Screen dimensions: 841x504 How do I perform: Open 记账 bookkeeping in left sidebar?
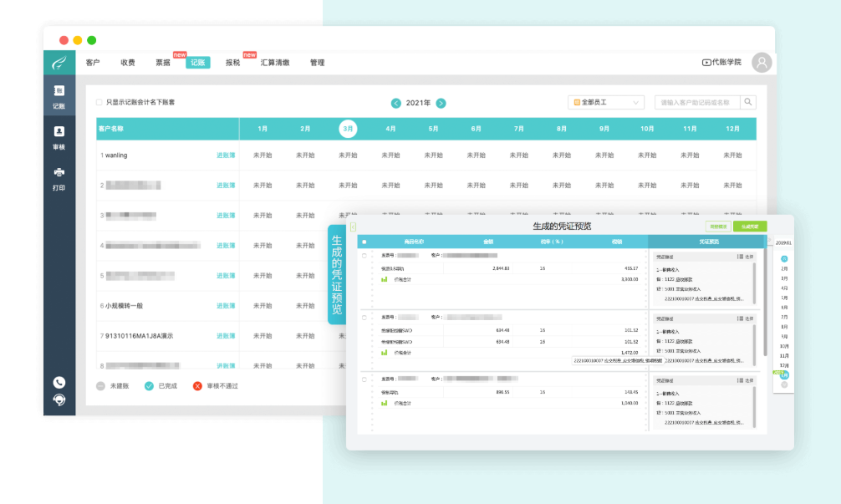(x=59, y=96)
